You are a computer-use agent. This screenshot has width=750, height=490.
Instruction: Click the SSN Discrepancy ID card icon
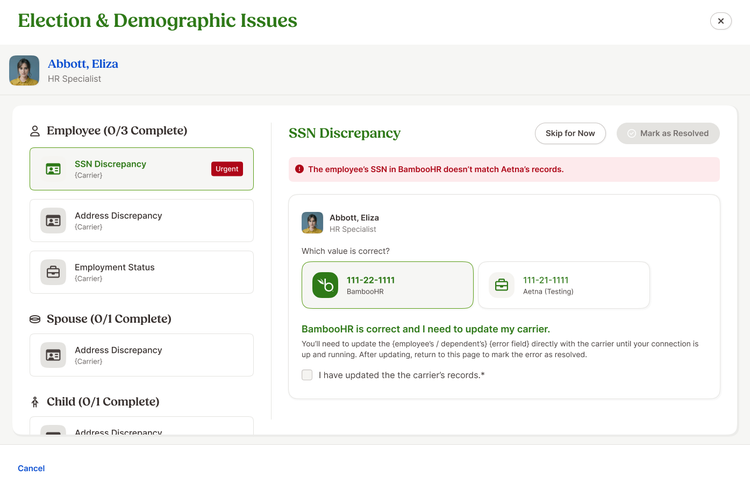53,169
